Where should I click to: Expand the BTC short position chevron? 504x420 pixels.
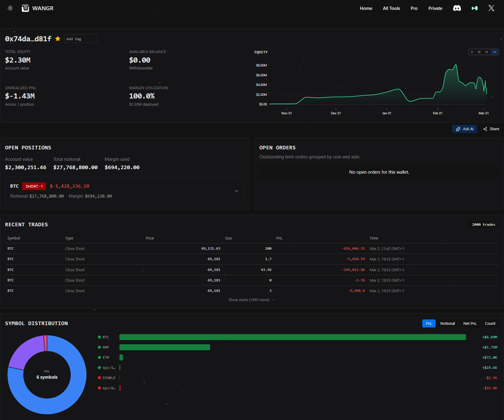click(236, 191)
